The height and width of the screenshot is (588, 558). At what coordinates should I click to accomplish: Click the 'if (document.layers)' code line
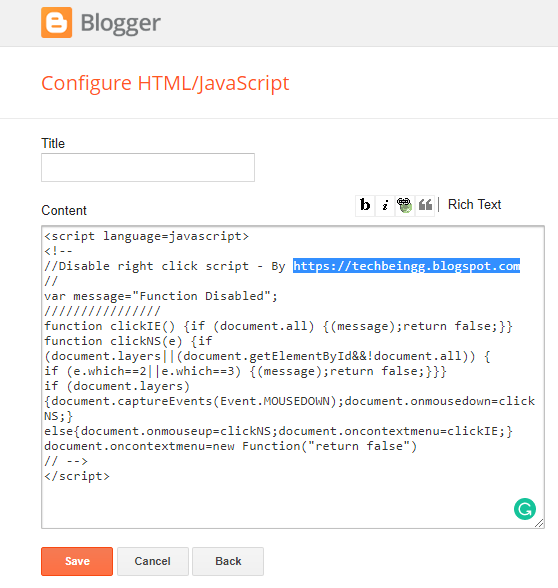pyautogui.click(x=117, y=386)
